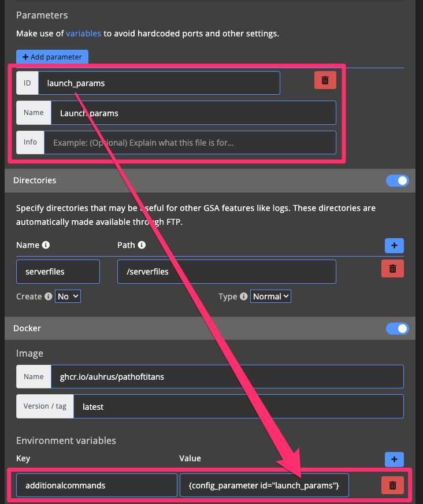423x504 pixels.
Task: Click the Parameters heading
Action: 42,15
